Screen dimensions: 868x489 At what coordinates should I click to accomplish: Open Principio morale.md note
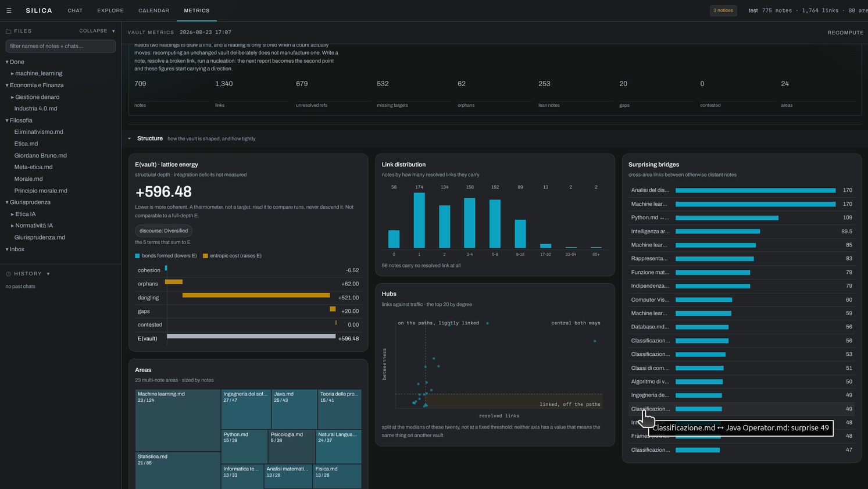click(x=41, y=191)
